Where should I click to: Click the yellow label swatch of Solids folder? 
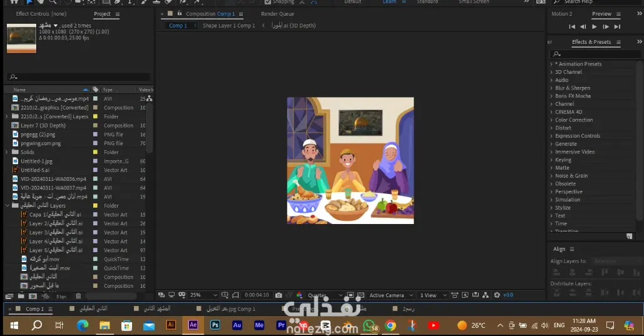click(x=95, y=152)
